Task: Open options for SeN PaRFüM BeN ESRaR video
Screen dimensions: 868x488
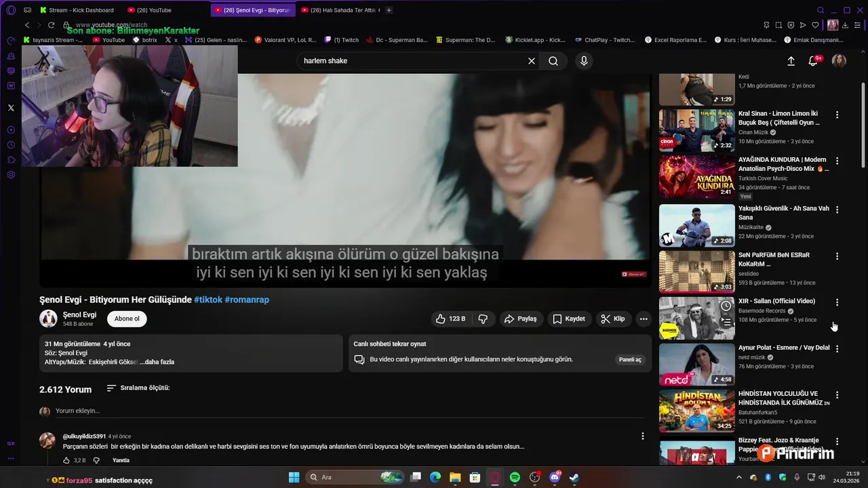Action: tap(837, 256)
